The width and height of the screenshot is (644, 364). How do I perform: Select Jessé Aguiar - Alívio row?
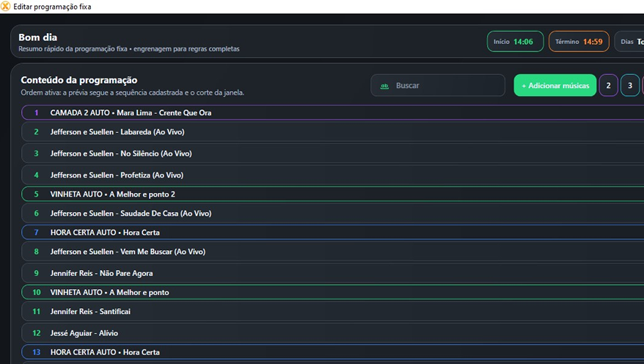click(x=333, y=333)
